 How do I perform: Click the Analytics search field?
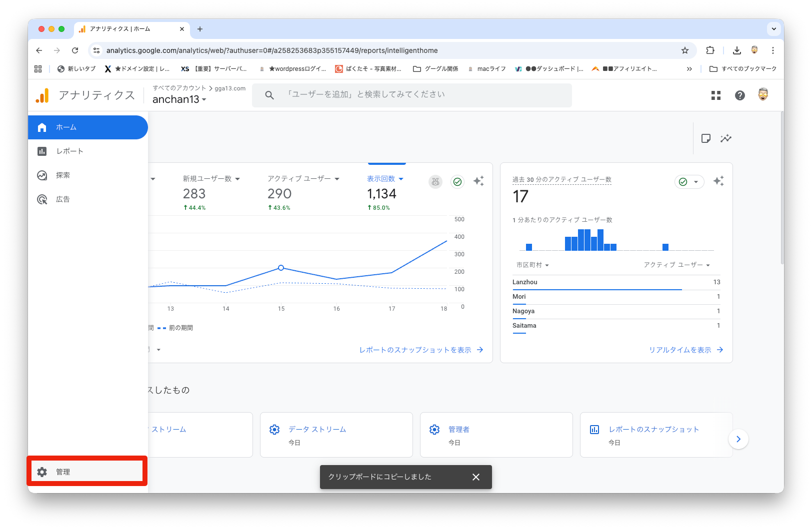412,95
